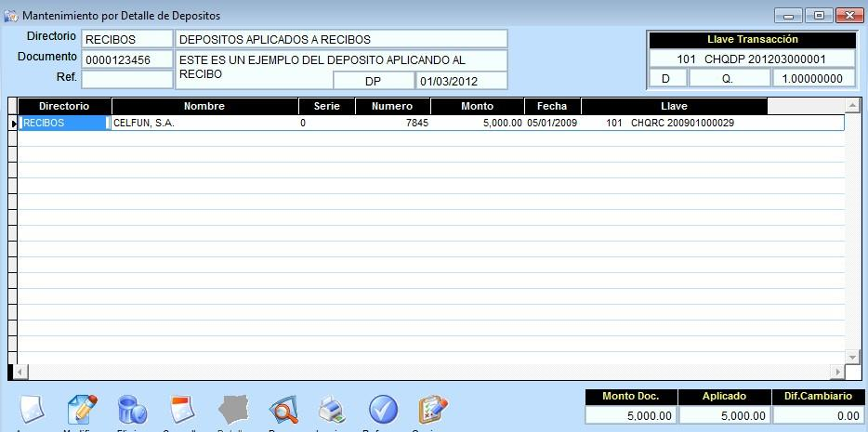
Task: Sort by the Nombre column header
Action: pos(204,106)
